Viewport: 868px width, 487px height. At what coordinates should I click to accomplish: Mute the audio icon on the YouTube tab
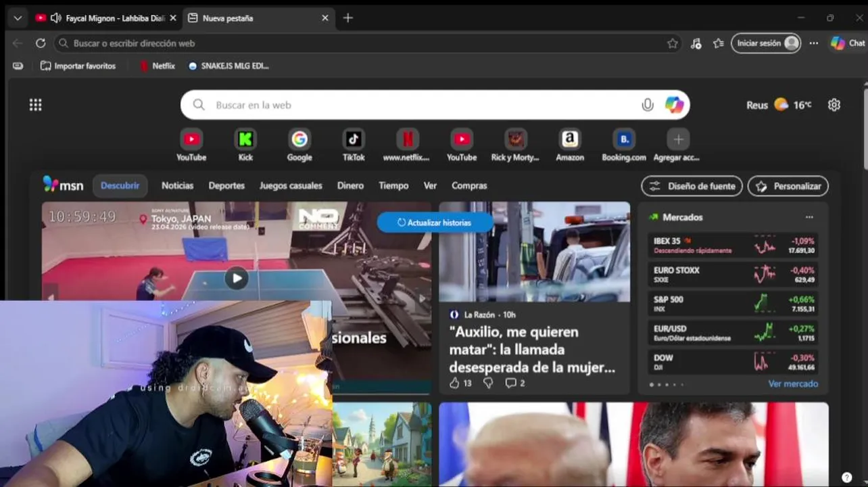point(56,18)
